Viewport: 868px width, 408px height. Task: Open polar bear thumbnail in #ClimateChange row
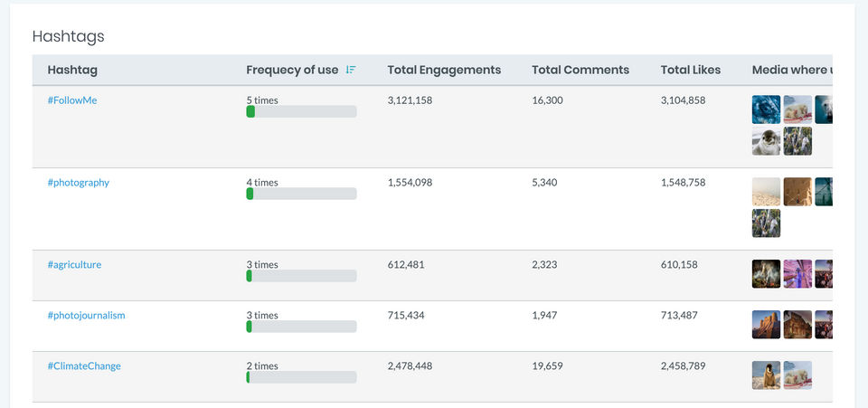point(797,375)
